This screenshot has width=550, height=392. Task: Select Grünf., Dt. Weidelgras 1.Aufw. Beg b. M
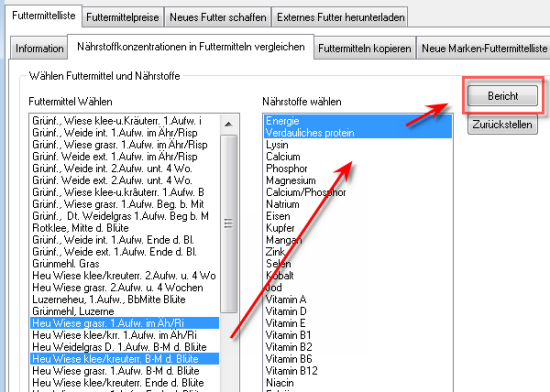pos(125,216)
